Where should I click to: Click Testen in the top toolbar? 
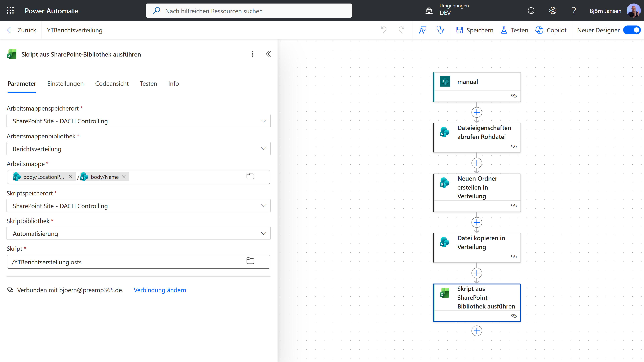pos(514,30)
